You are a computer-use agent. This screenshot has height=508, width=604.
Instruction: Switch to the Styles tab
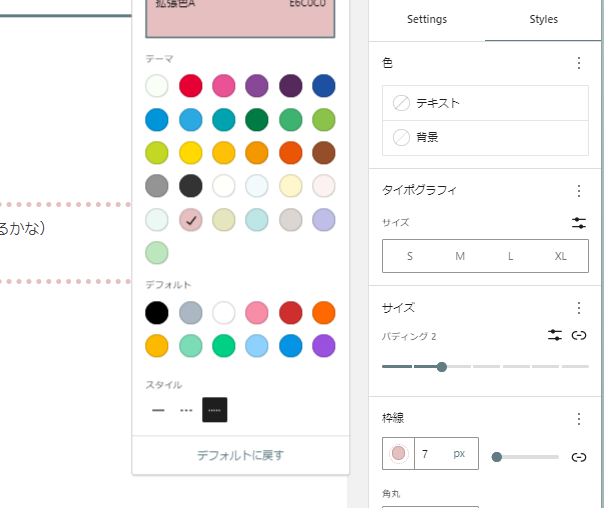(x=543, y=19)
